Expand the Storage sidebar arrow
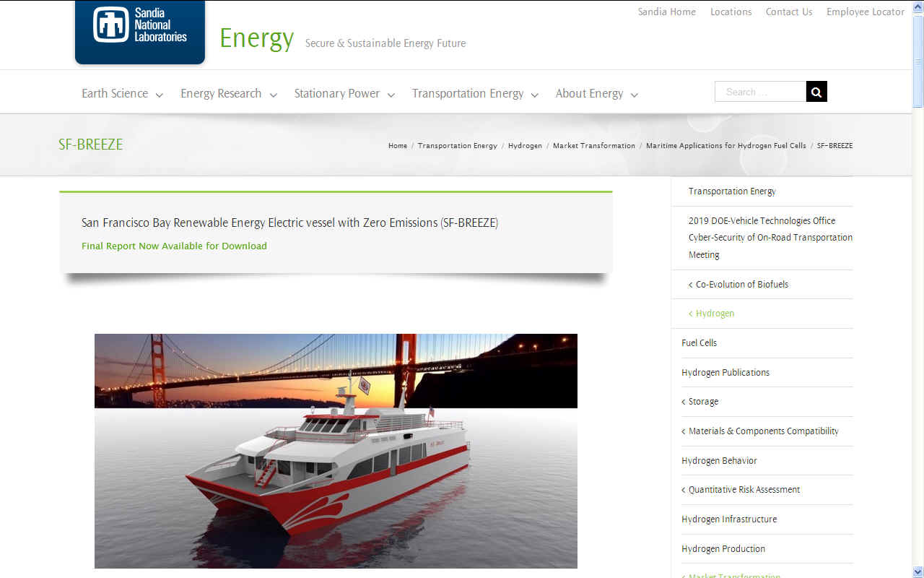The width and height of the screenshot is (924, 578). (x=684, y=402)
